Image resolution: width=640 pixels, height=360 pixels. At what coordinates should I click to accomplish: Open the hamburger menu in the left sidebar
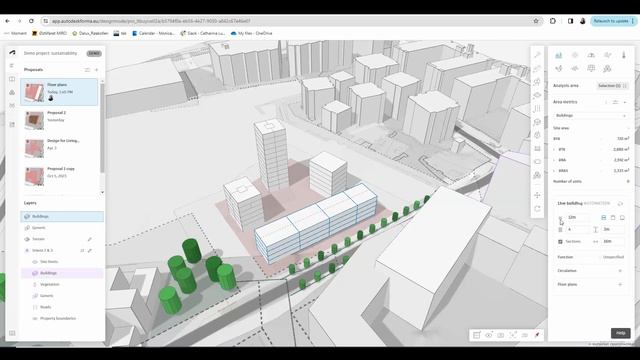pos(12,66)
